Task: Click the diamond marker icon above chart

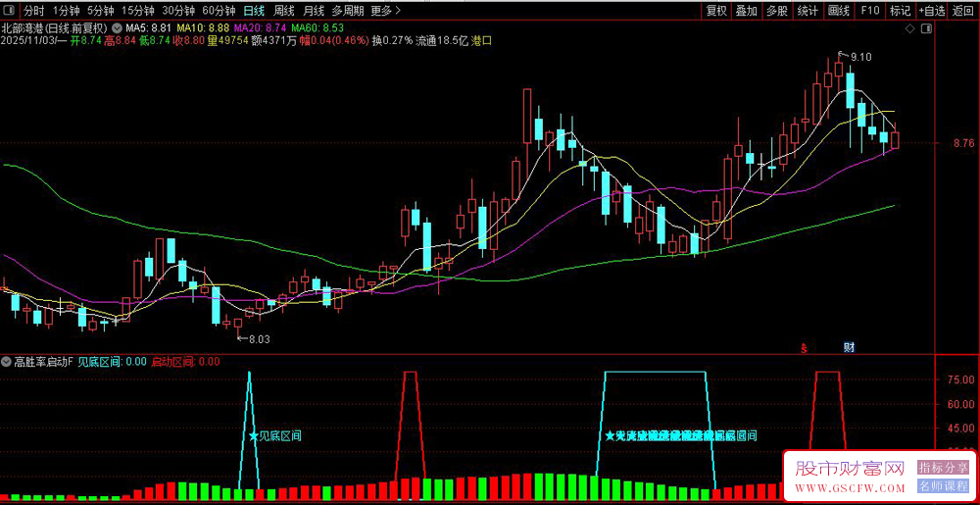Action: click(x=910, y=28)
